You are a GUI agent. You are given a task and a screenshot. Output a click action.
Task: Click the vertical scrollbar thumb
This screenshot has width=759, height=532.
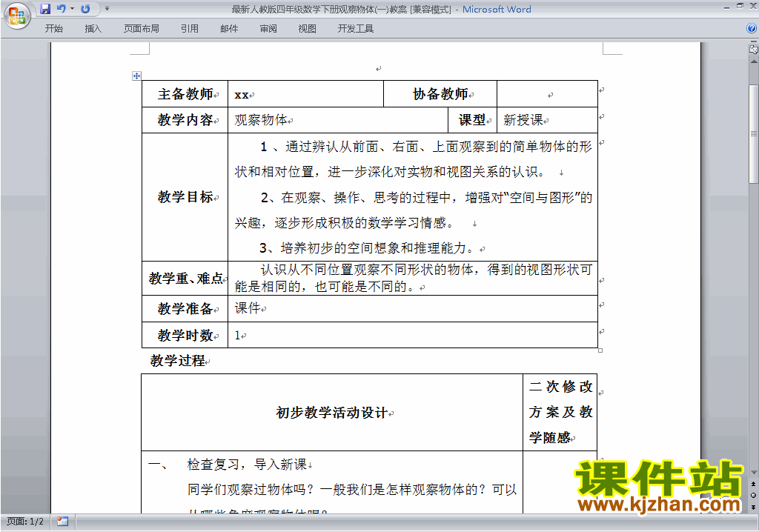tap(754, 134)
